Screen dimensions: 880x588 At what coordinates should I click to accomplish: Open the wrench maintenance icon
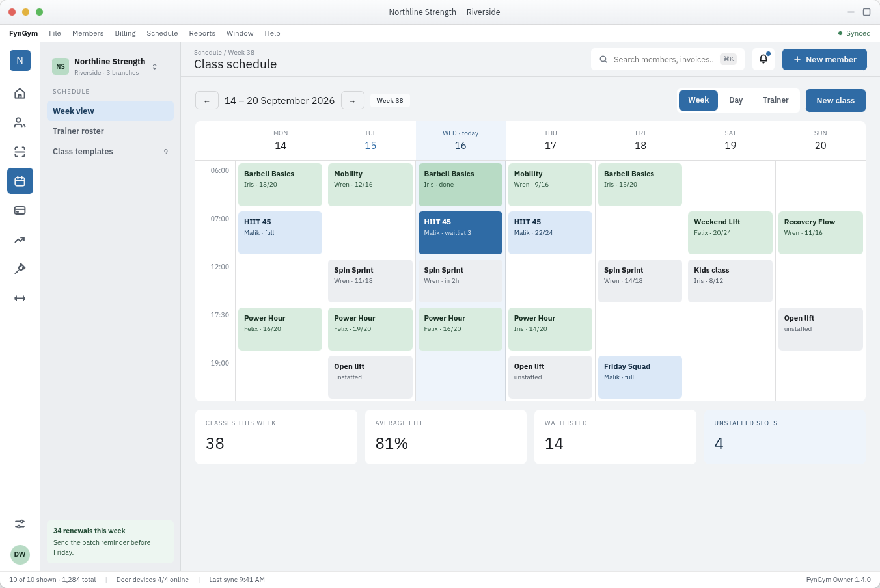(x=20, y=269)
